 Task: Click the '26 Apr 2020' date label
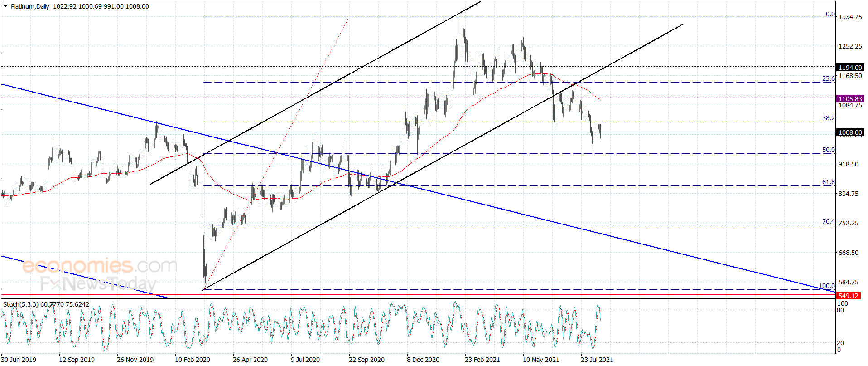pos(250,360)
